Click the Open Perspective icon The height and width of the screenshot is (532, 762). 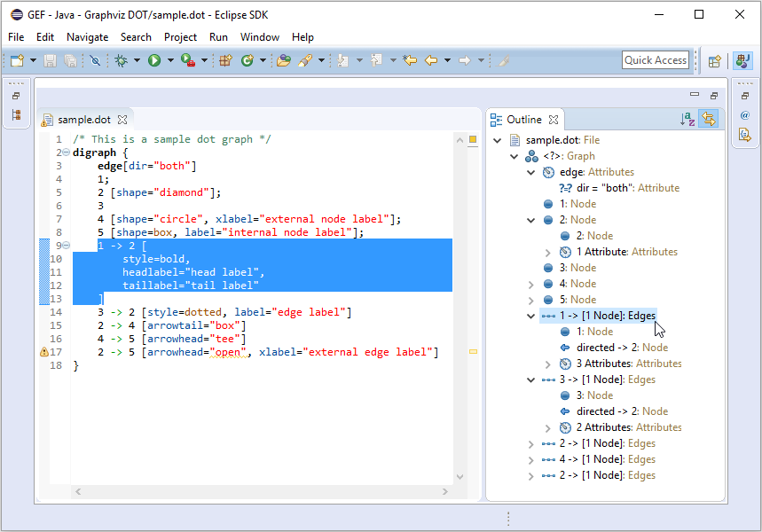click(714, 61)
